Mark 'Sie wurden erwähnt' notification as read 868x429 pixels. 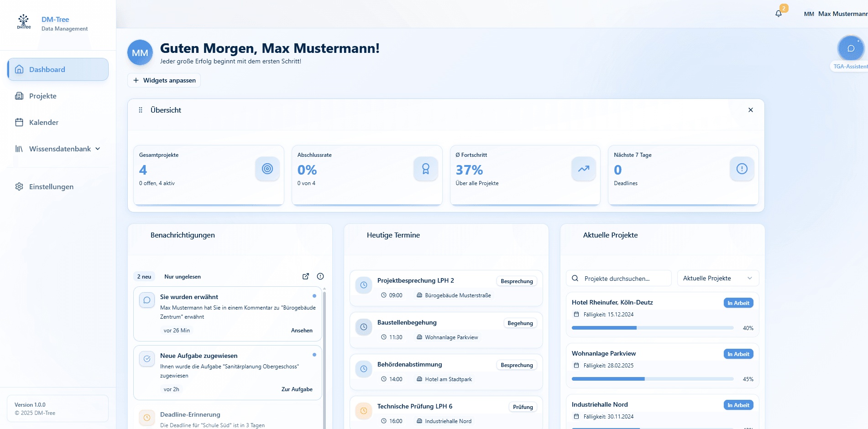click(314, 296)
